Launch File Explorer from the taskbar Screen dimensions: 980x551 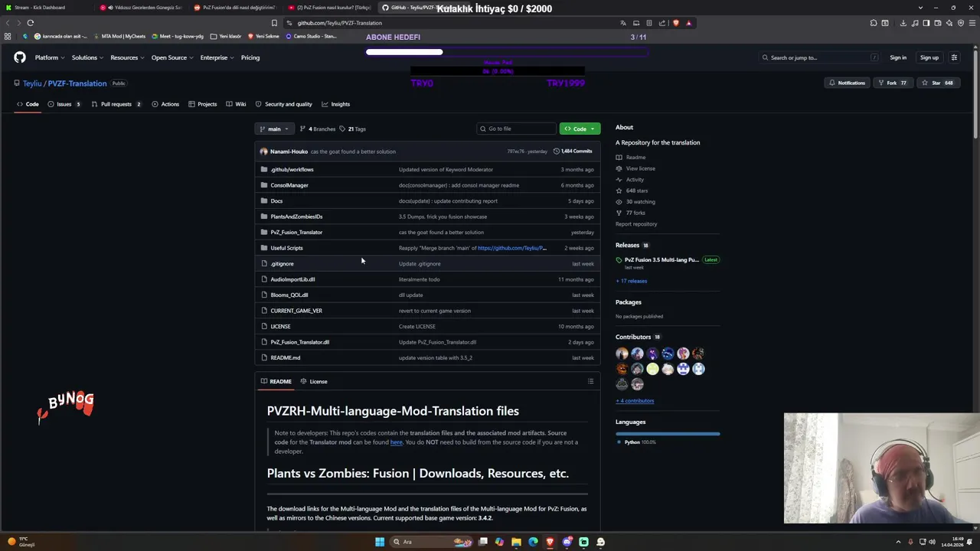point(516,542)
